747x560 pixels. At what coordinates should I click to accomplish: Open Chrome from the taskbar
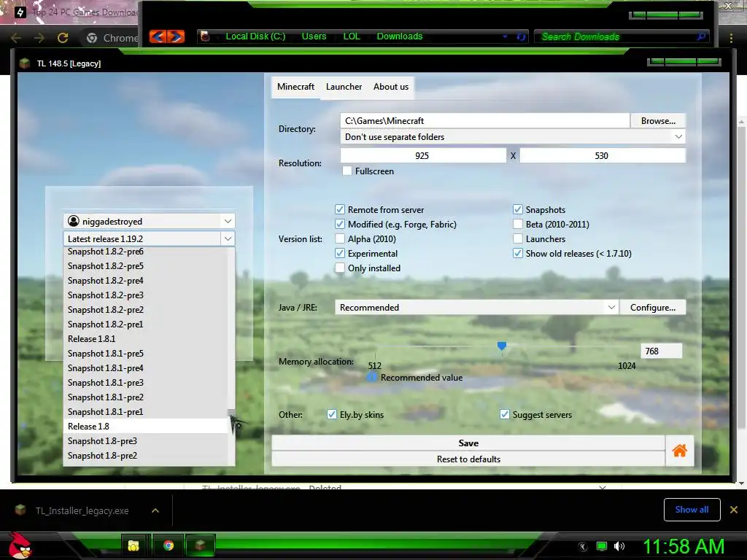click(169, 545)
